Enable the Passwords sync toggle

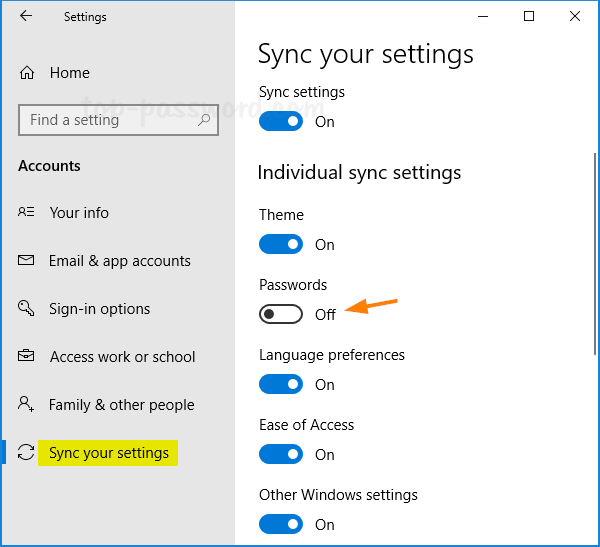tap(281, 314)
